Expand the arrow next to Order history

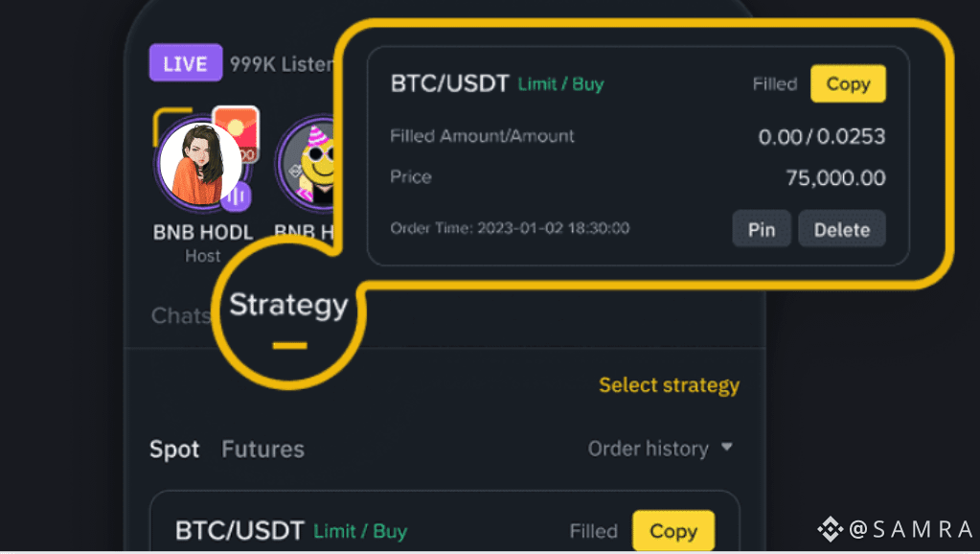point(727,448)
